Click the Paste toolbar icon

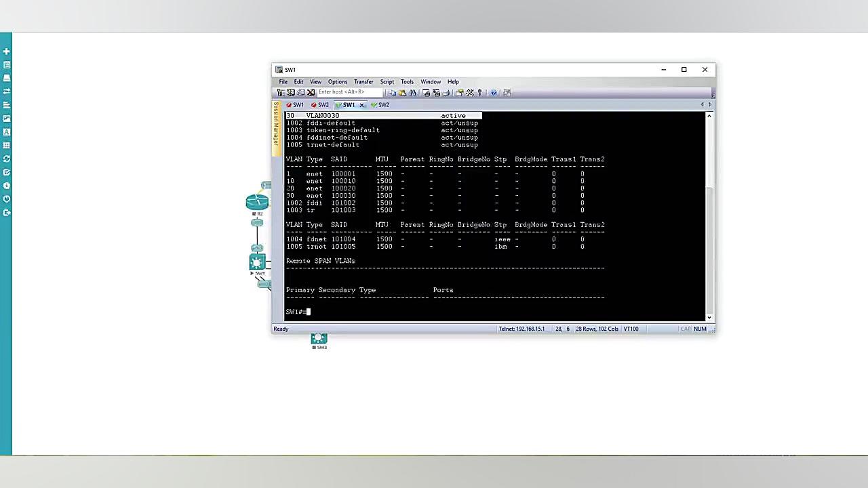click(x=402, y=93)
